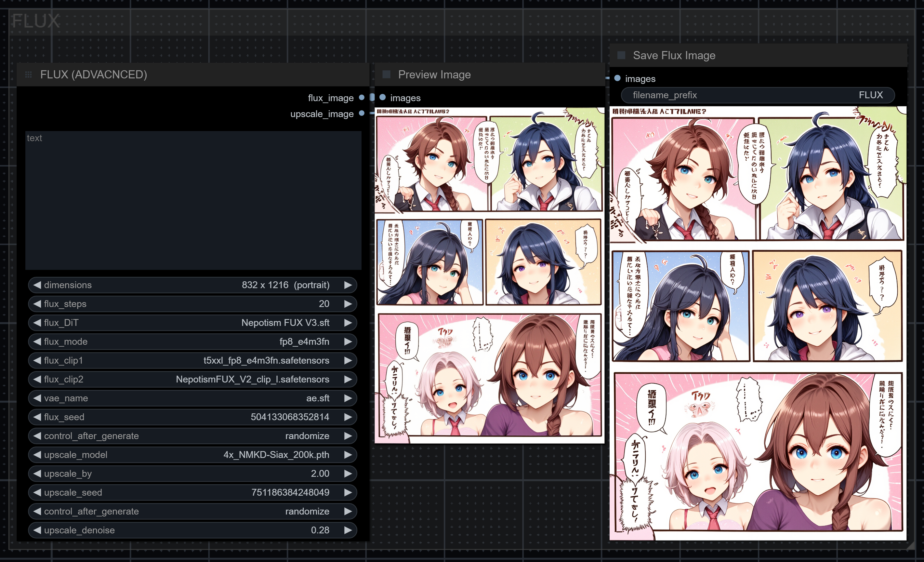Click Save Flux Image images input dot
Viewport: 924px width, 562px height.
click(x=617, y=78)
